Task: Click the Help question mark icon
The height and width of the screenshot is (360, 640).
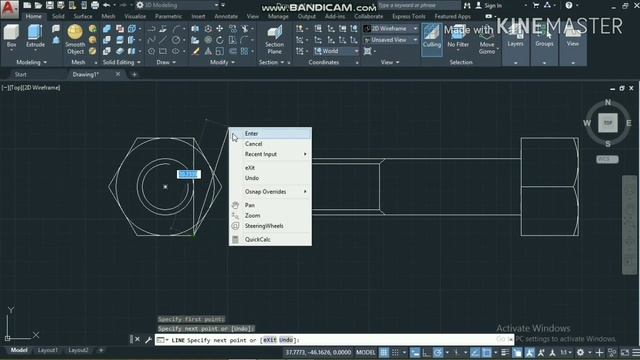Action: click(569, 5)
